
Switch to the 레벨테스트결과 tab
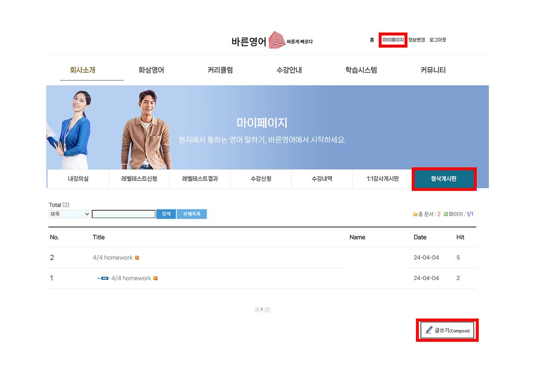200,179
